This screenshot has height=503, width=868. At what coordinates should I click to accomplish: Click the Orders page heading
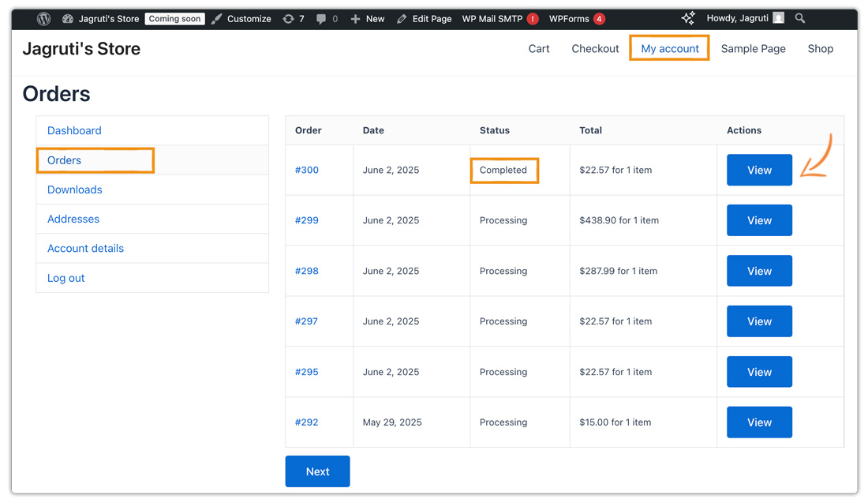tap(57, 94)
